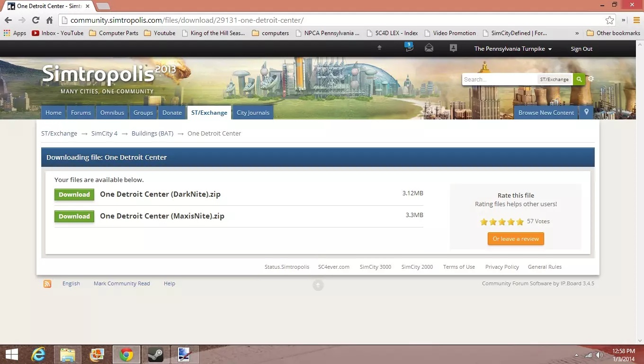Switch to the Forums tab
Viewport: 644px width, 364px height.
[x=81, y=112]
